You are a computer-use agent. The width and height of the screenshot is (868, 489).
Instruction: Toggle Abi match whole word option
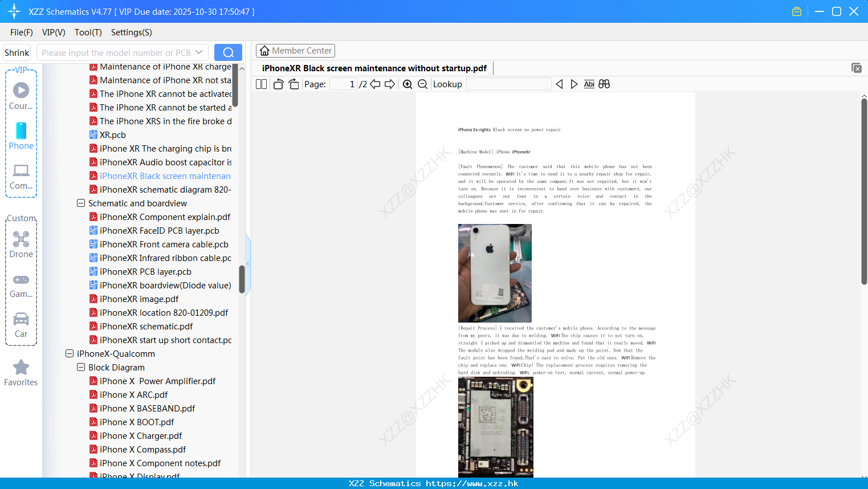pos(589,84)
